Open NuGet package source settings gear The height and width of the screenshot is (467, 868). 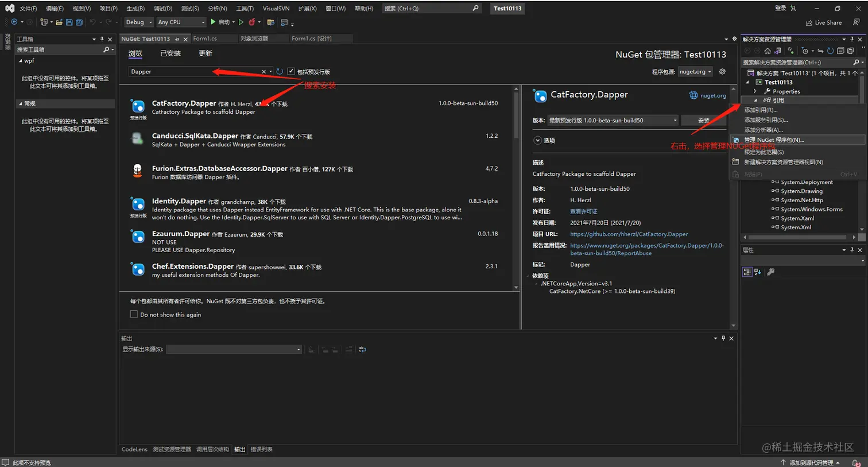[722, 72]
